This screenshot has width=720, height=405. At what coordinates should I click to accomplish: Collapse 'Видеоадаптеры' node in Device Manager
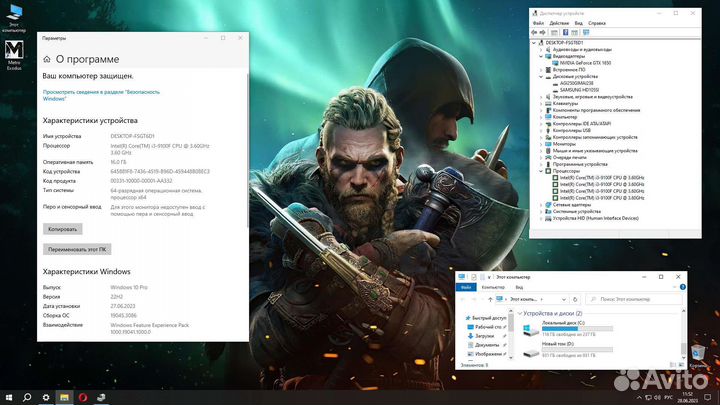coord(541,56)
